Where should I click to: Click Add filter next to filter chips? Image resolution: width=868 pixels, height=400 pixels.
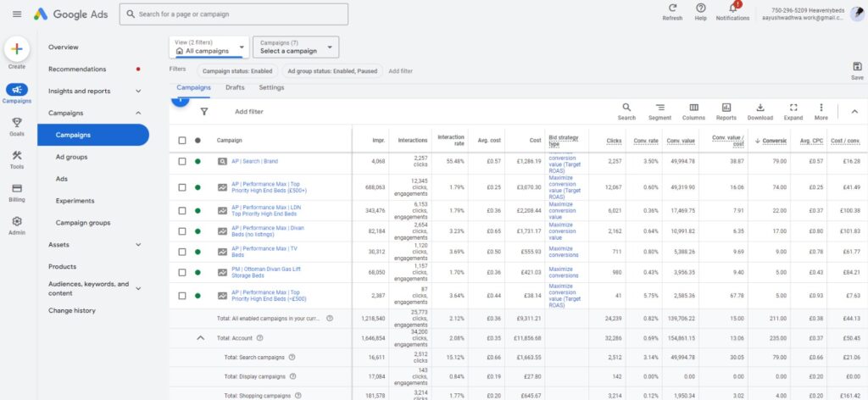tap(400, 71)
